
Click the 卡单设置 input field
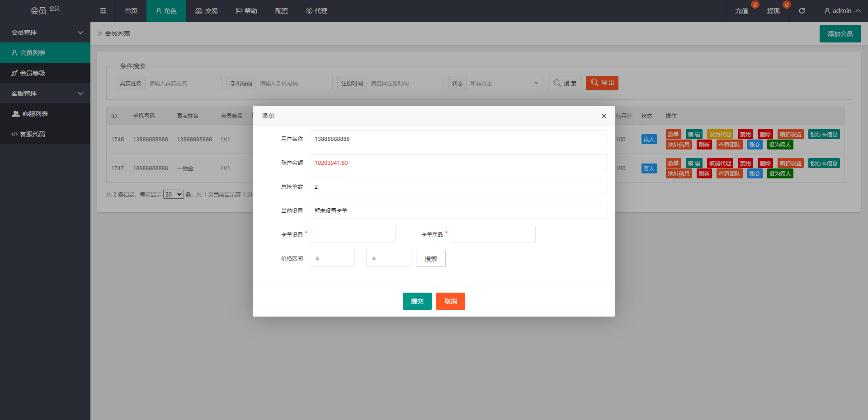(352, 234)
